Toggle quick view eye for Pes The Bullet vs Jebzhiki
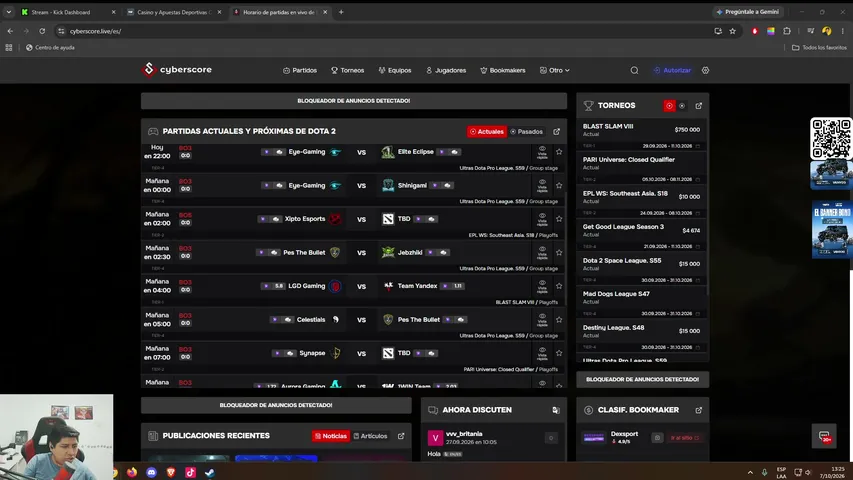 (x=542, y=253)
